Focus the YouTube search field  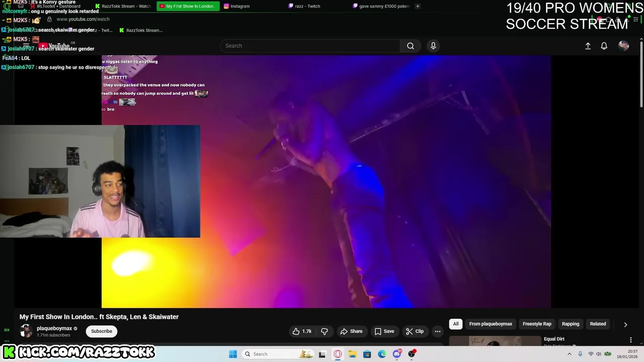pos(310,46)
